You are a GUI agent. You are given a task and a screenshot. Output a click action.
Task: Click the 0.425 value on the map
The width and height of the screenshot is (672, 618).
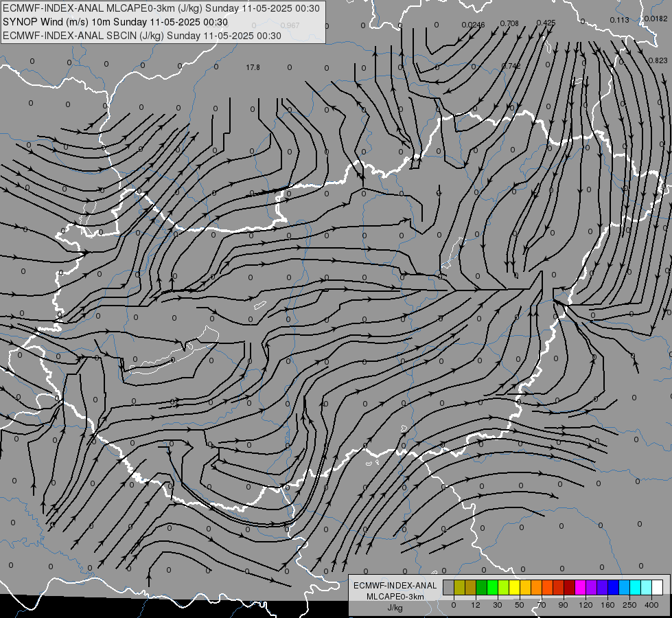click(546, 23)
